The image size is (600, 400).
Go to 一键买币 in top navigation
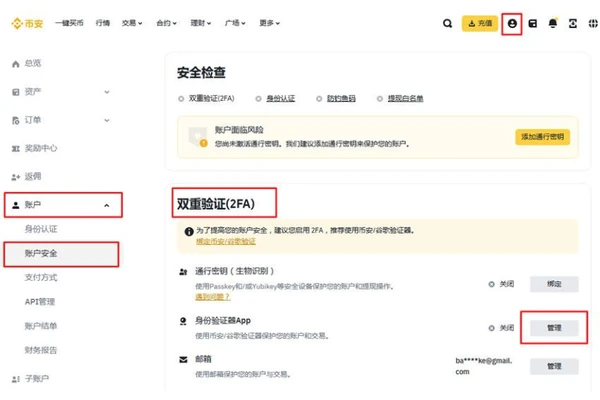(69, 23)
